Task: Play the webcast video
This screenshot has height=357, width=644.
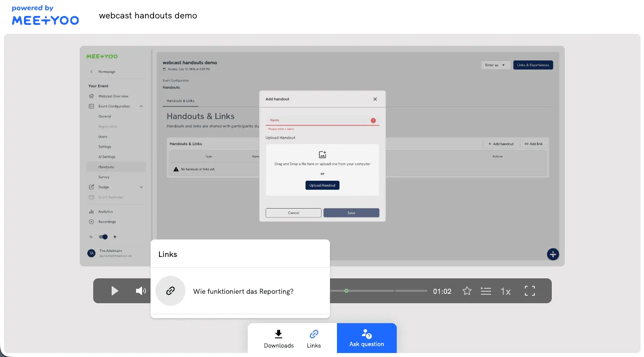Action: [x=115, y=291]
